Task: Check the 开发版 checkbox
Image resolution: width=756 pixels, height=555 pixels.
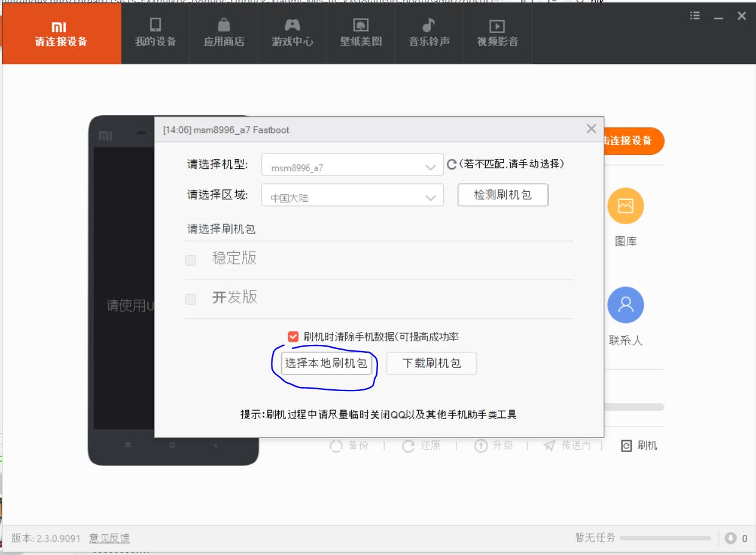Action: tap(191, 299)
